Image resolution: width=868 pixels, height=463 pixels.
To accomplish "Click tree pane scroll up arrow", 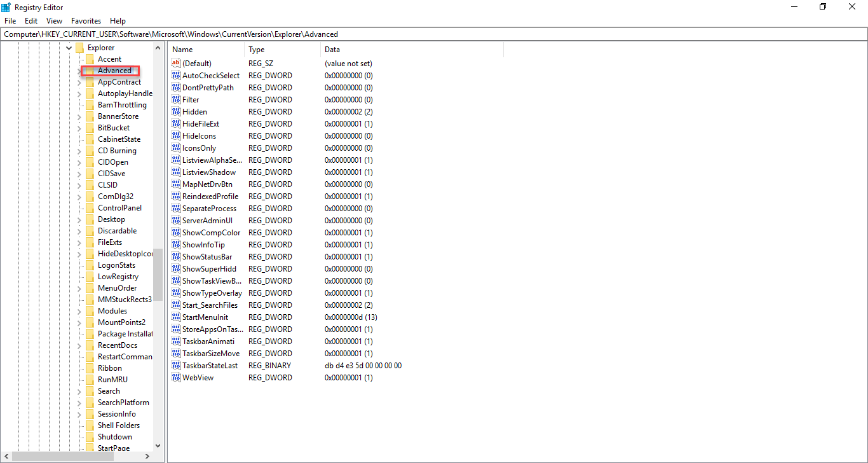I will 158,48.
